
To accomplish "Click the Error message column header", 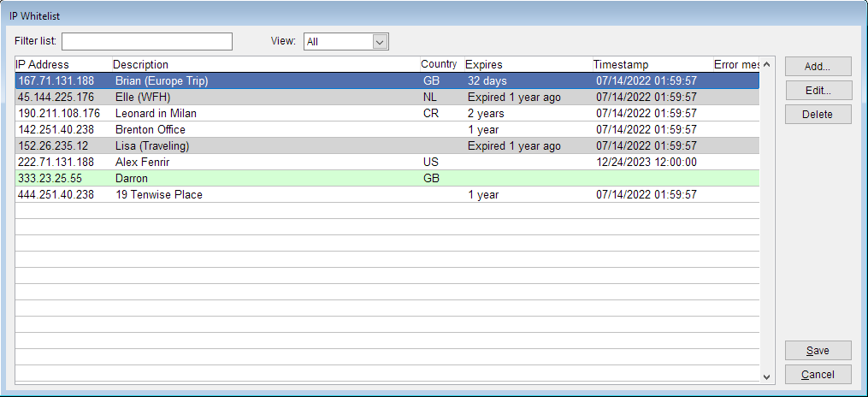I will click(x=736, y=65).
